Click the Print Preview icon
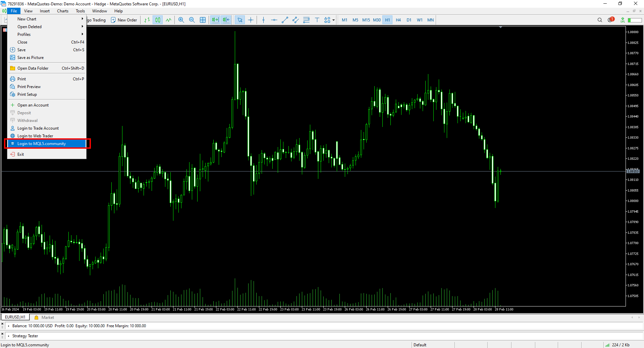Viewport: 644px width, 348px height. (13, 87)
